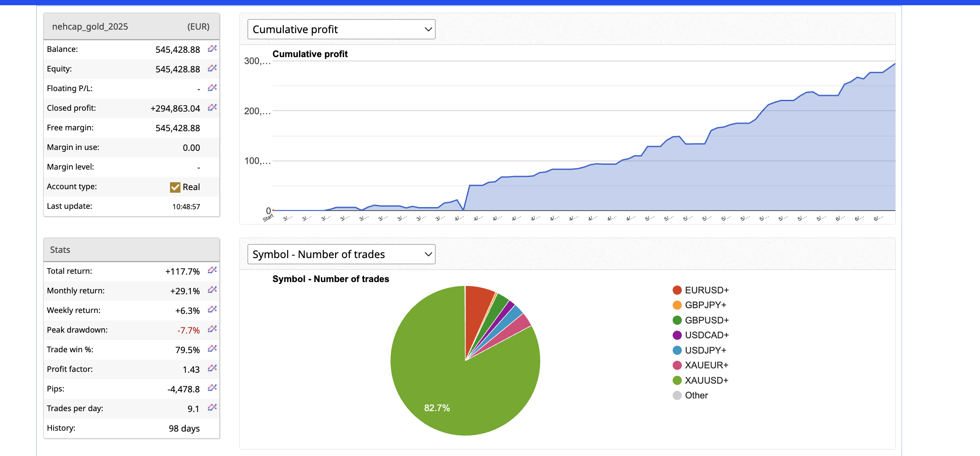Click the chart icon beside Equity
This screenshot has width=980, height=456.
212,68
